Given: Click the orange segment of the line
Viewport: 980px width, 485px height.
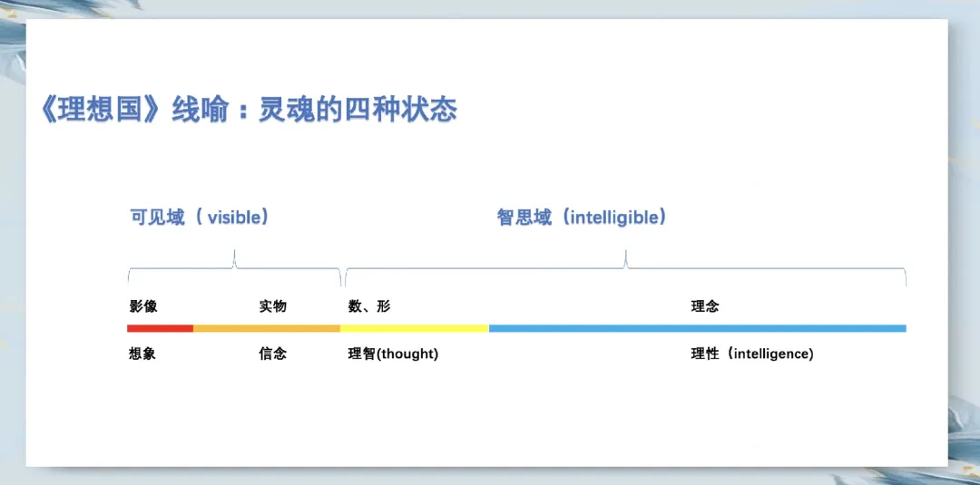Looking at the screenshot, I should tap(267, 328).
